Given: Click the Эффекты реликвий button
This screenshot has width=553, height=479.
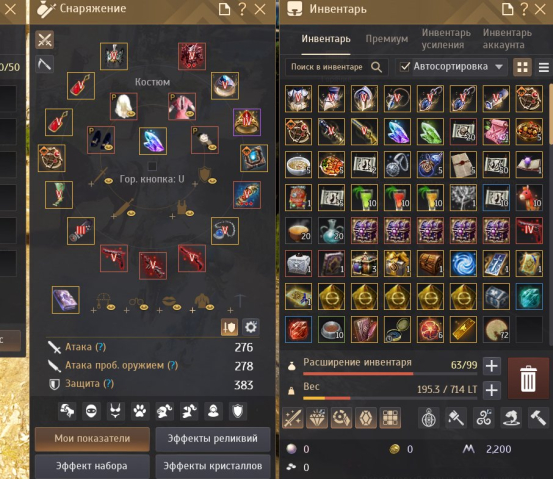Looking at the screenshot, I should coord(213,439).
